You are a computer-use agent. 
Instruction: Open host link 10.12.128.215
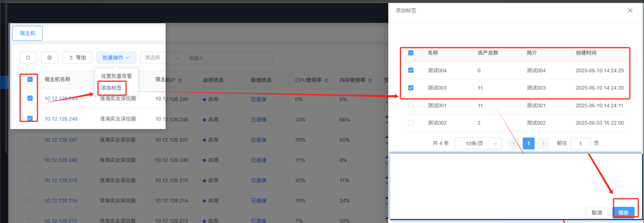61,181
